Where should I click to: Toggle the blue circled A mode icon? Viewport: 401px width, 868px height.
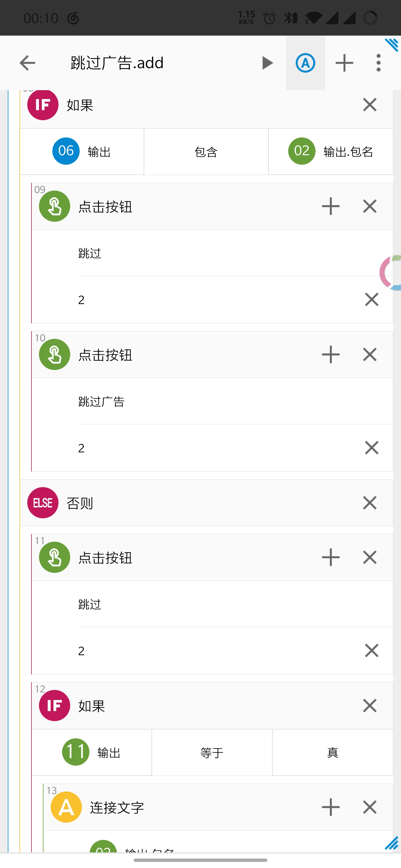tap(305, 63)
